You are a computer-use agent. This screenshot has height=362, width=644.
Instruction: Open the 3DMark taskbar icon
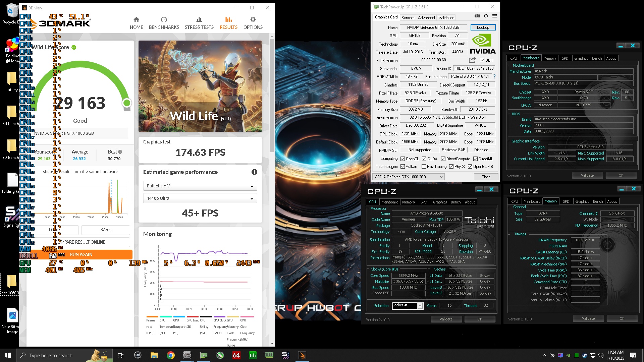point(302,355)
